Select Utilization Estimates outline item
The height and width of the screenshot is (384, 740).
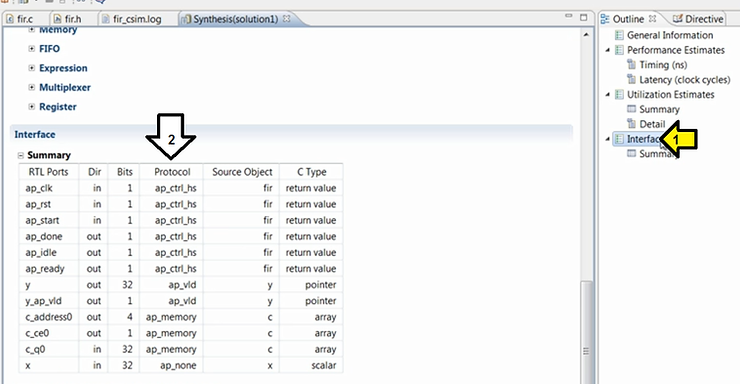coord(670,94)
